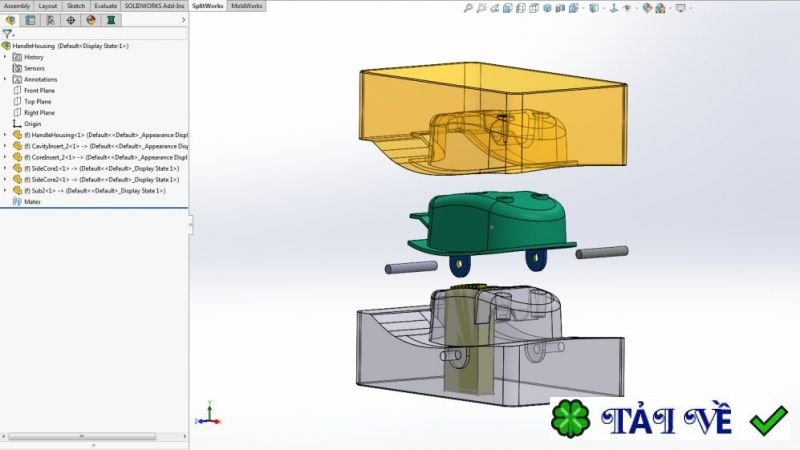
Task: Expand the History folder
Action: pos(5,57)
